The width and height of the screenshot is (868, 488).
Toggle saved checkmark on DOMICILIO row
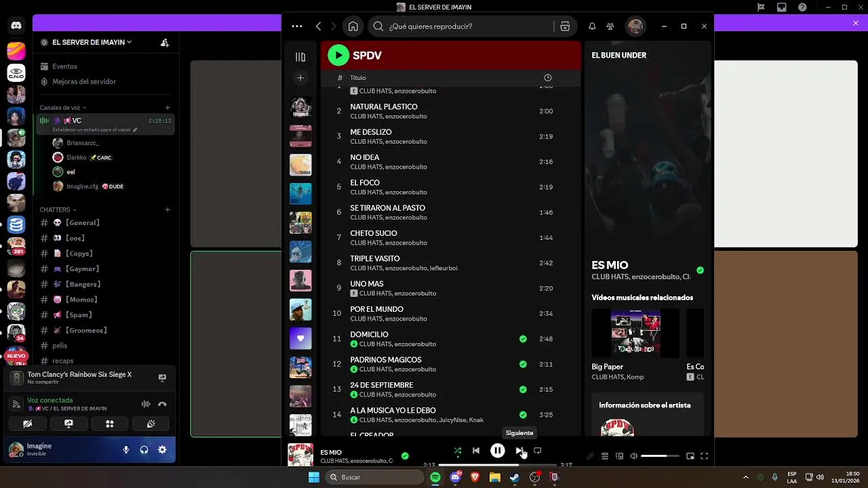coord(523,339)
